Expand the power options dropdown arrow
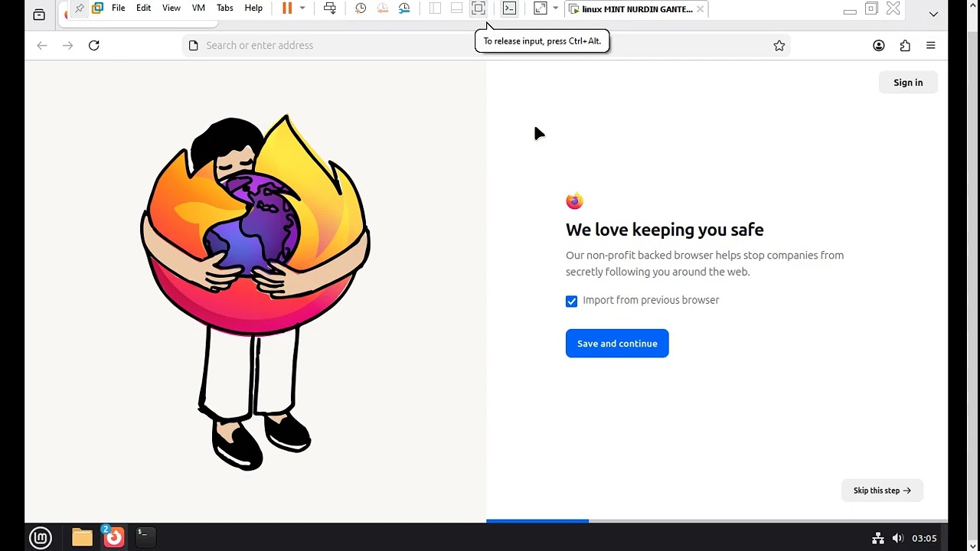The image size is (980, 551). click(x=302, y=8)
